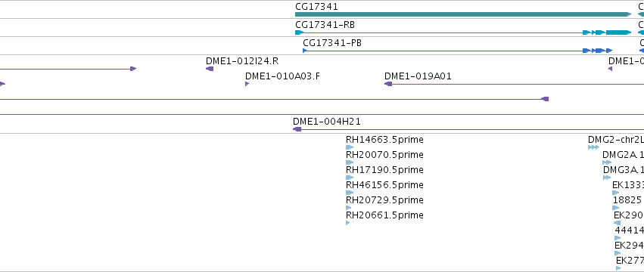Screen dimensions: 644x272
Task: Select the DMG3A double-arrow glyph
Action: (x=607, y=178)
